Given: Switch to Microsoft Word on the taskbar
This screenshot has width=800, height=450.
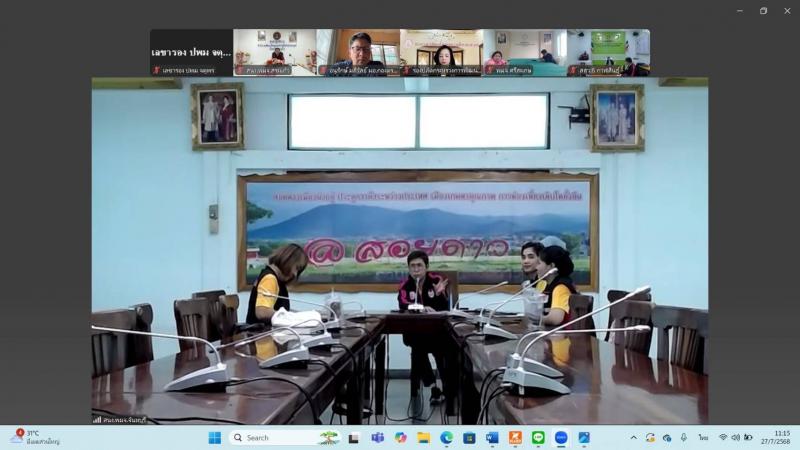Looking at the screenshot, I should pyautogui.click(x=492, y=438).
